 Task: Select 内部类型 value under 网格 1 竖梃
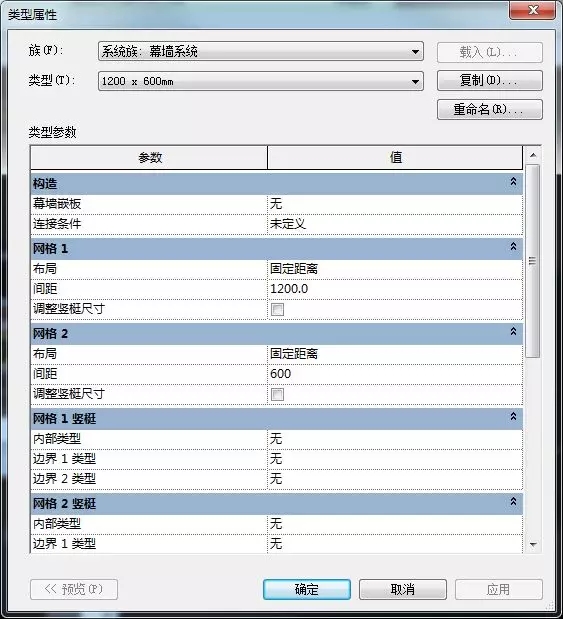395,439
